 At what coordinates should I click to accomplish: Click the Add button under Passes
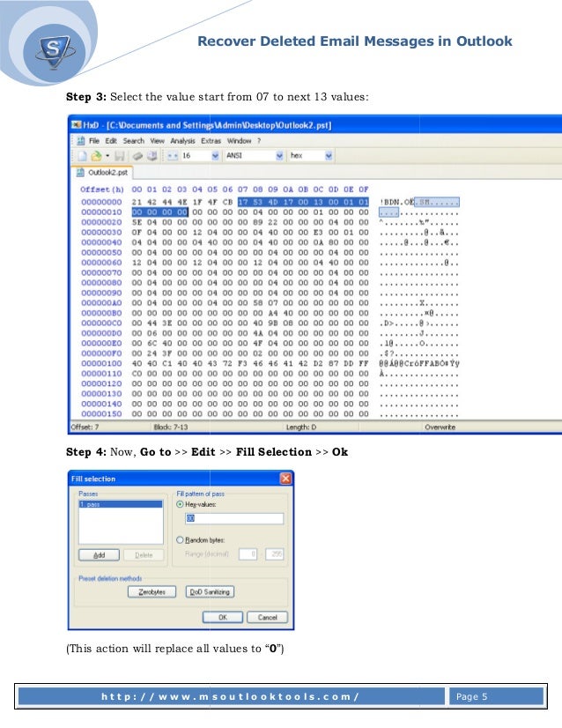(99, 555)
